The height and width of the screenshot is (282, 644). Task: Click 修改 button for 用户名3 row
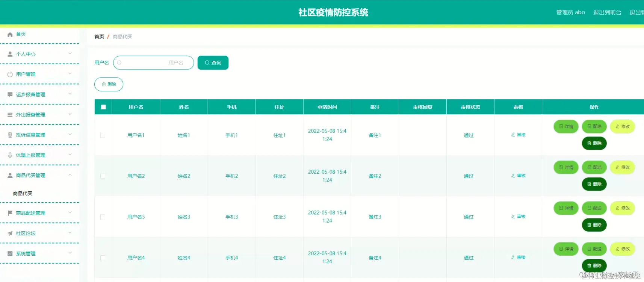coord(622,208)
